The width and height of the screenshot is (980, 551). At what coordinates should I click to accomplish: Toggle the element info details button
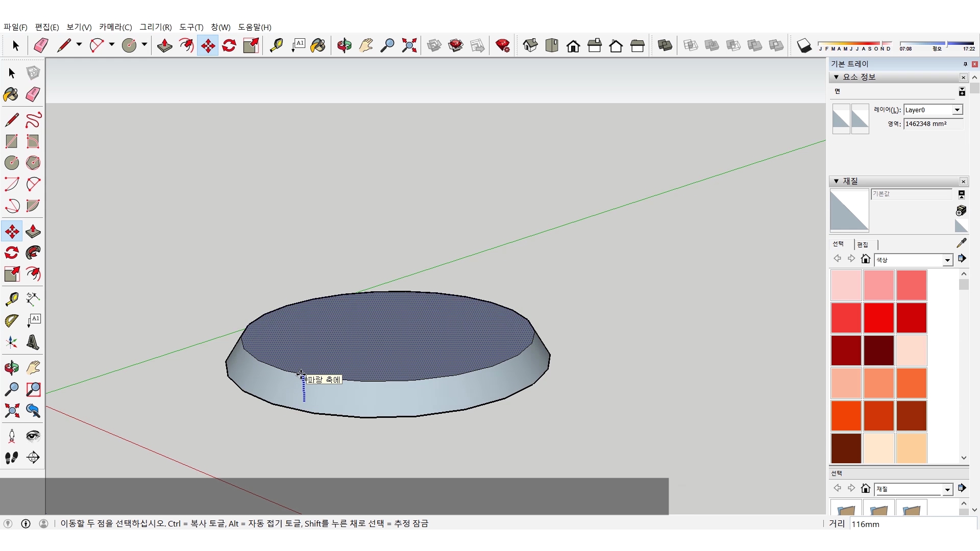(x=962, y=92)
